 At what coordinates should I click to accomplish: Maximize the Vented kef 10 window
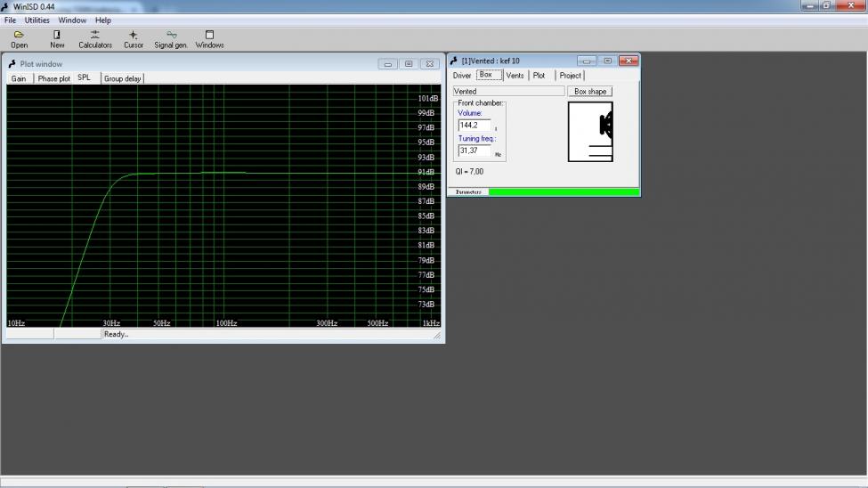[x=607, y=61]
